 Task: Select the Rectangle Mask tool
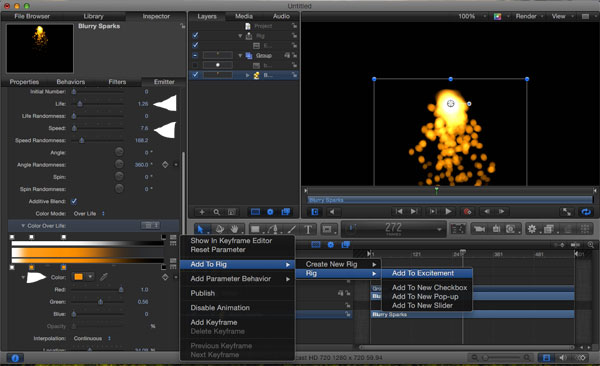[x=327, y=229]
